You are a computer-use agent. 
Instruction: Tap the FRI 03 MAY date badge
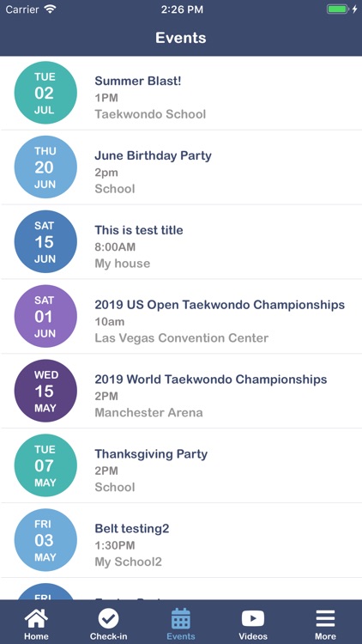coord(45,540)
